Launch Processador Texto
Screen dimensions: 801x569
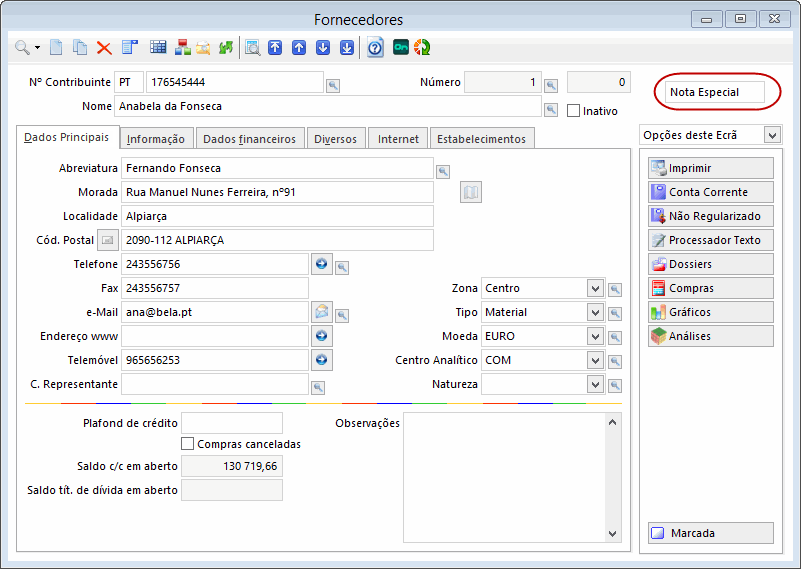point(711,240)
